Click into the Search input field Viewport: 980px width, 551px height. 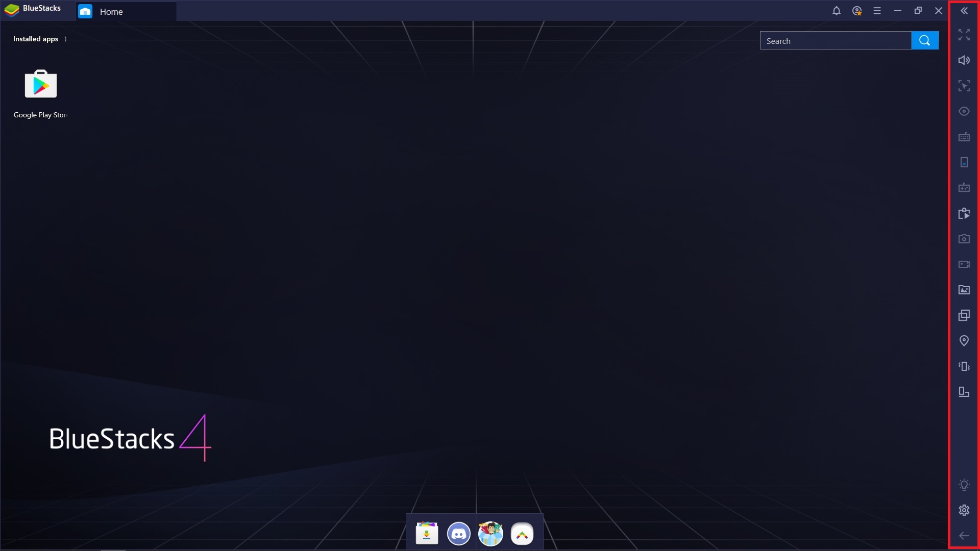click(836, 41)
